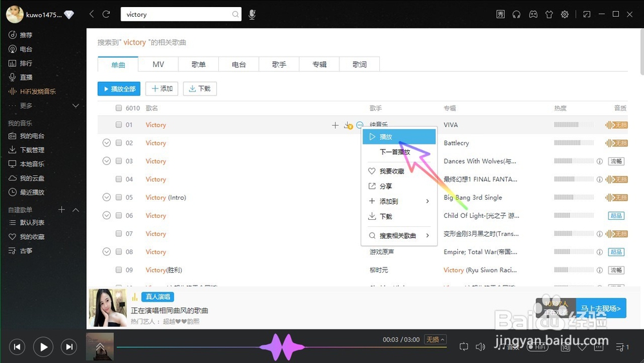Open 我的云盘 cloud drive
The image size is (644, 363).
26,178
